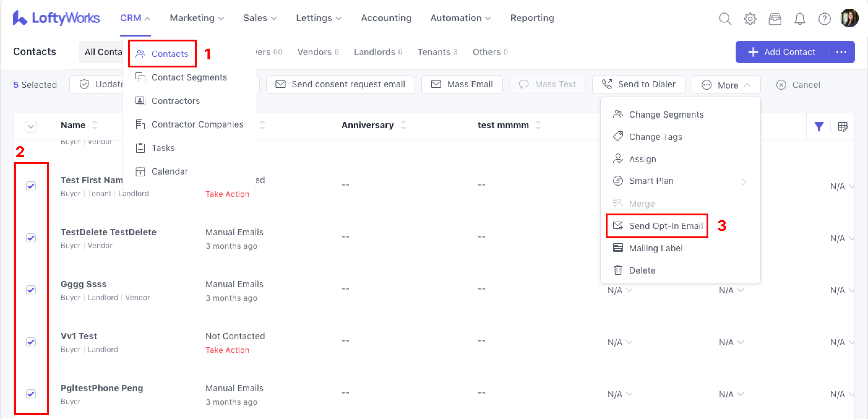Open the table column customization icon
868x419 pixels.
pyautogui.click(x=843, y=126)
